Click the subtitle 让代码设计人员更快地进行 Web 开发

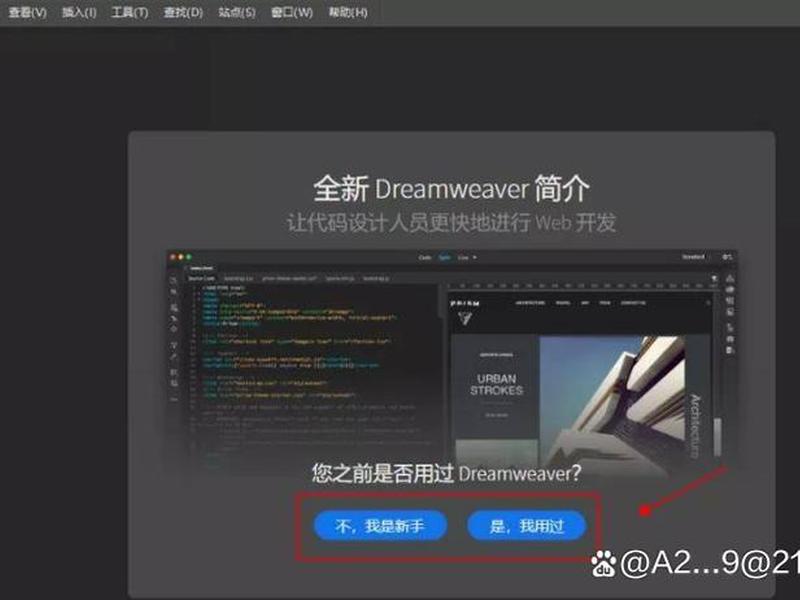(452, 223)
